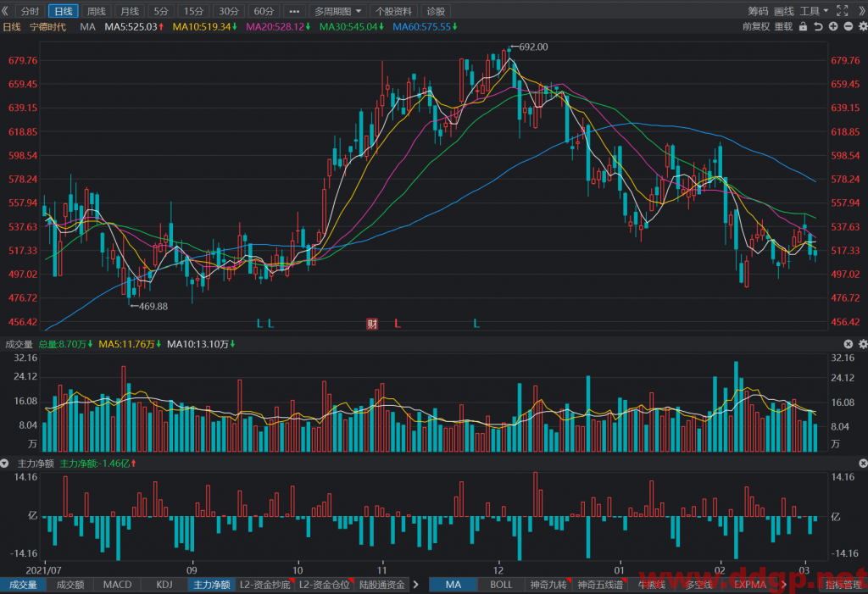Close the 成交量 volume panel
Image resolution: width=868 pixels, height=594 pixels.
pyautogui.click(x=848, y=344)
